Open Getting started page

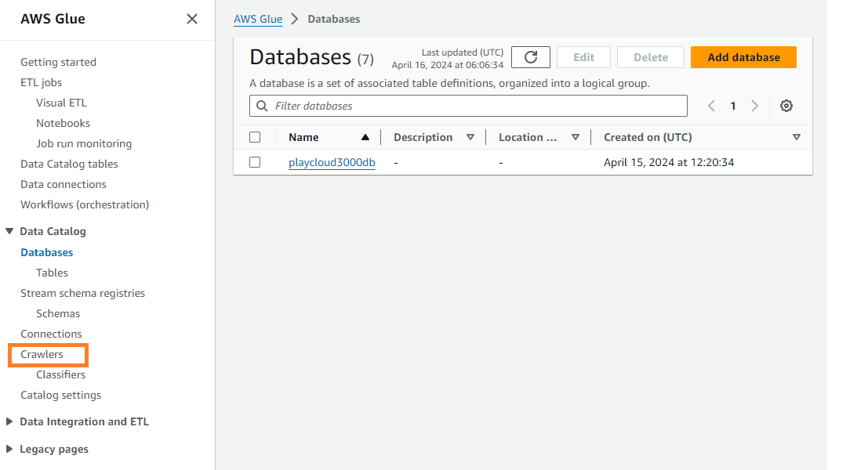58,62
